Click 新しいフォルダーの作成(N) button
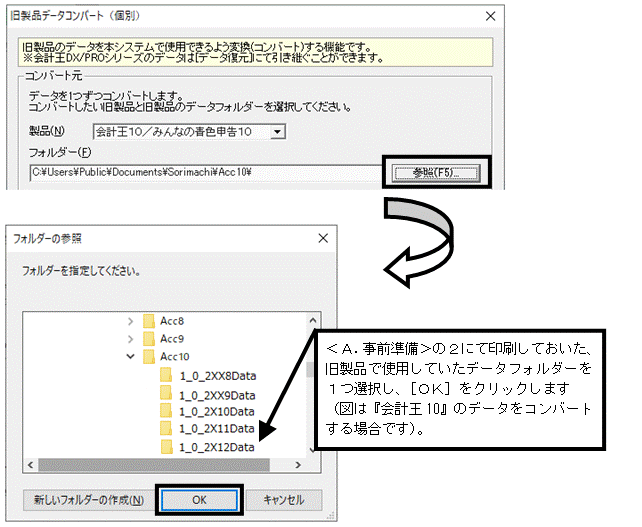This screenshot has height=527, width=642. click(89, 500)
